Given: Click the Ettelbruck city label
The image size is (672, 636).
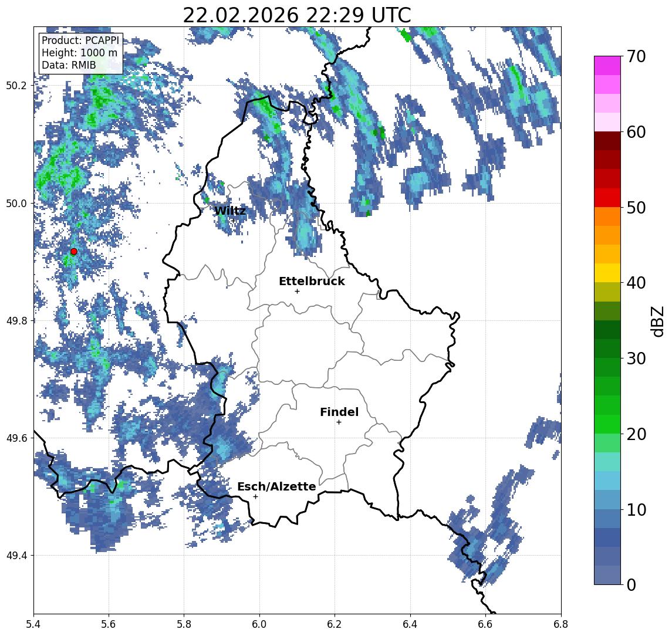Looking at the screenshot, I should [x=312, y=281].
